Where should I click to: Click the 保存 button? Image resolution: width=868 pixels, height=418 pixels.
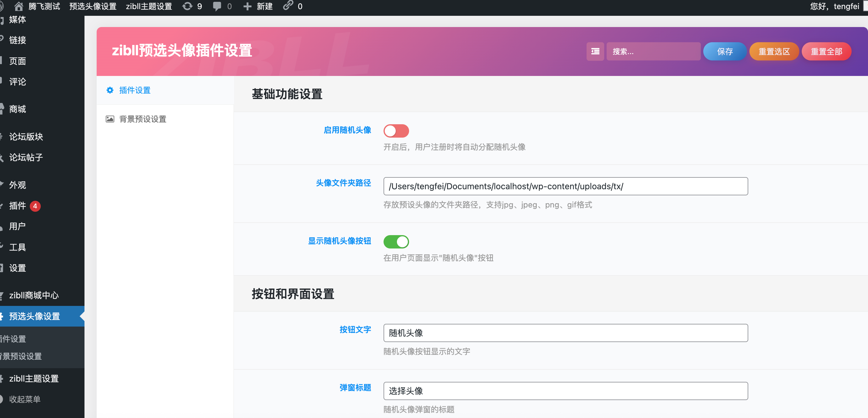pyautogui.click(x=725, y=51)
